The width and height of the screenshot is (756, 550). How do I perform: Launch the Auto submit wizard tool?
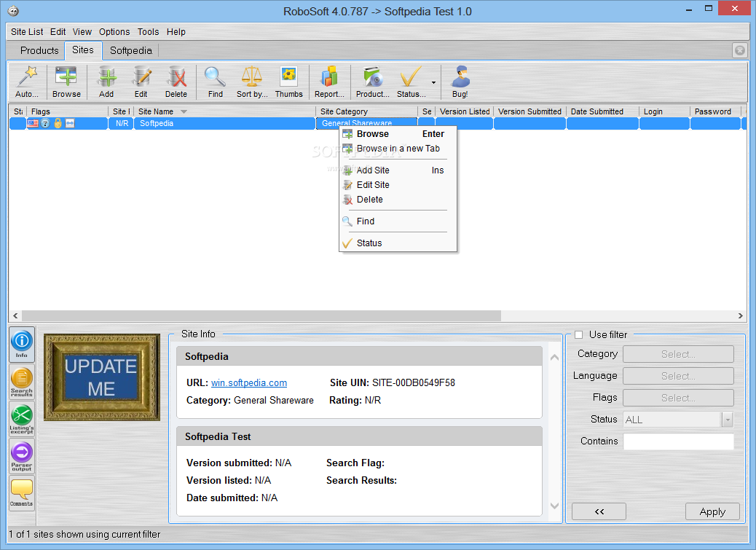[x=27, y=82]
